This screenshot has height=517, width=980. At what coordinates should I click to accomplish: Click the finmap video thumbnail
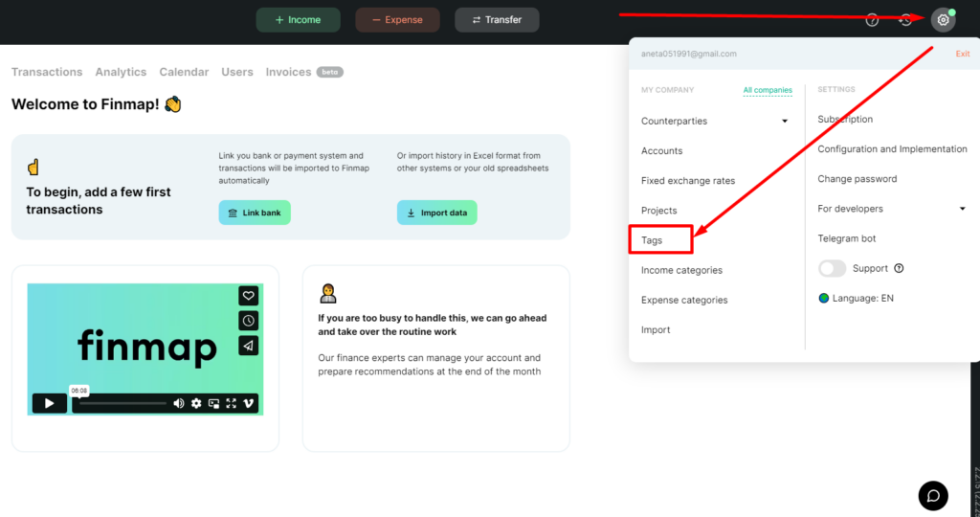tap(145, 349)
